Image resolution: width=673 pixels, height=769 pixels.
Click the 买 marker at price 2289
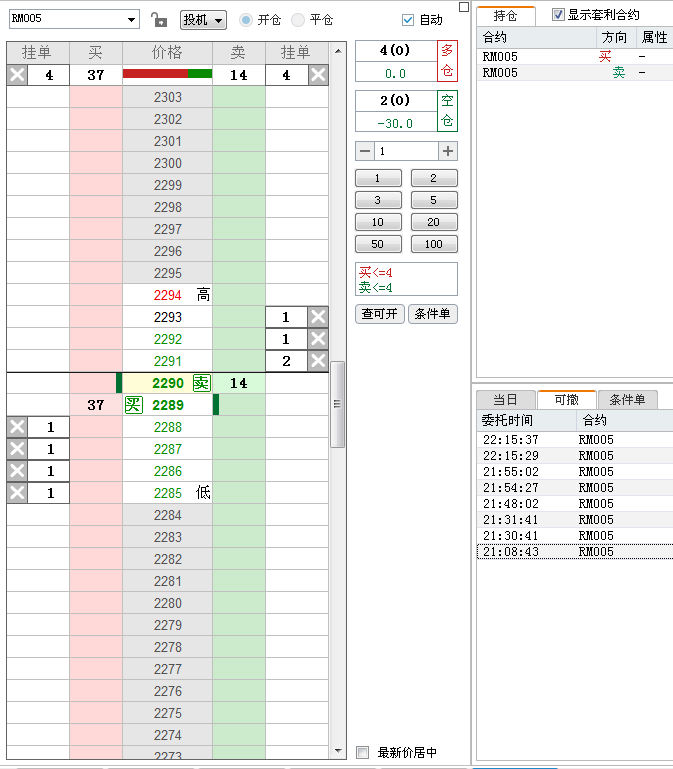133,405
